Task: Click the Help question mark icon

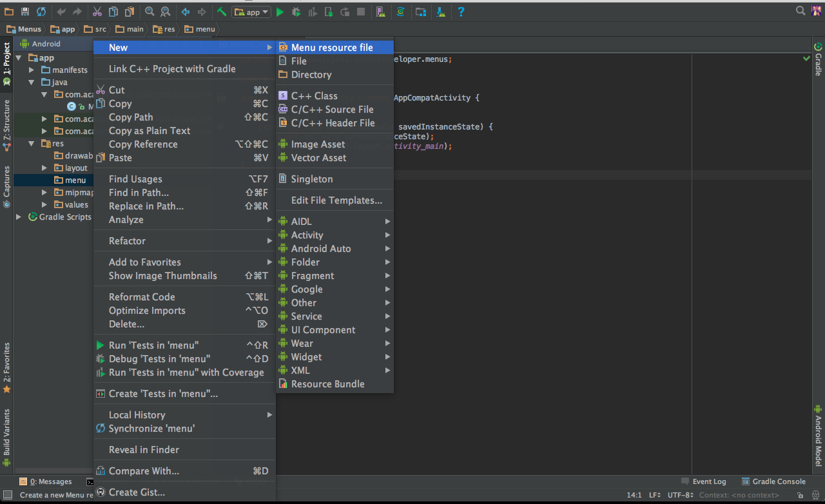Action: pos(461,12)
